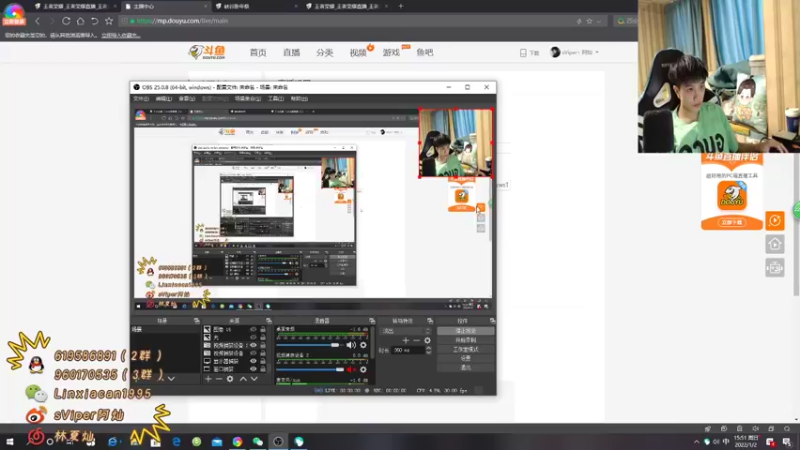Pop out the Scene Transitions dock

click(430, 321)
